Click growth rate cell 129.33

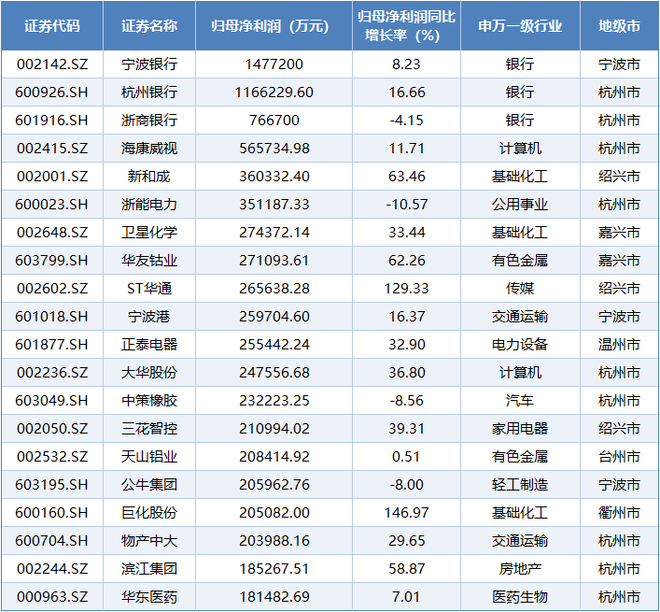coord(406,288)
